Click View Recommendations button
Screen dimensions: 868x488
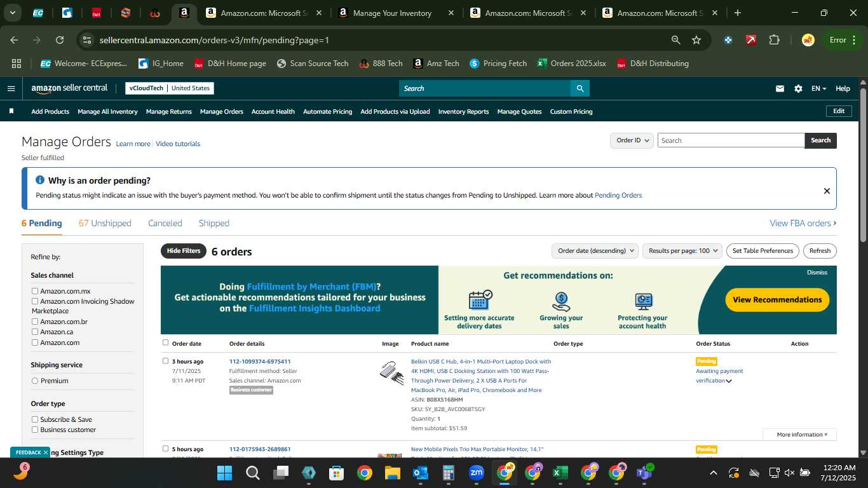(x=777, y=300)
